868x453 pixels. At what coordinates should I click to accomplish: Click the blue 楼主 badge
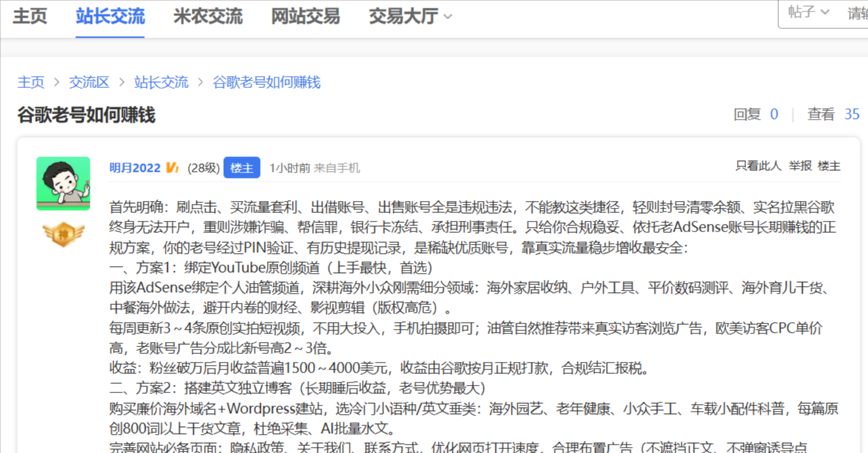point(242,168)
